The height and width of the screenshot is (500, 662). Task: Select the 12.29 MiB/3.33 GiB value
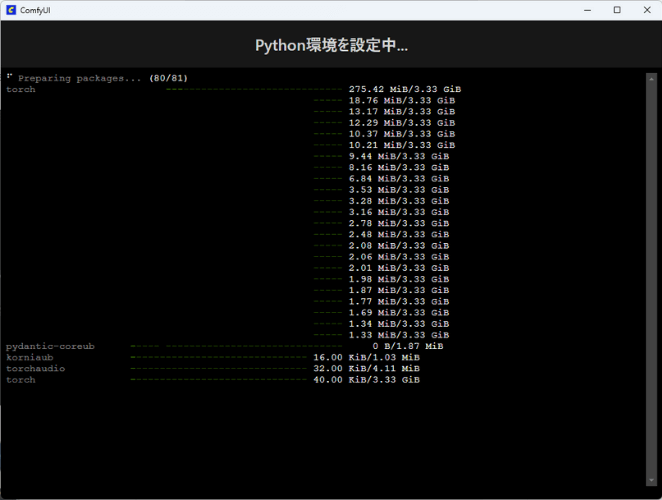coord(402,123)
